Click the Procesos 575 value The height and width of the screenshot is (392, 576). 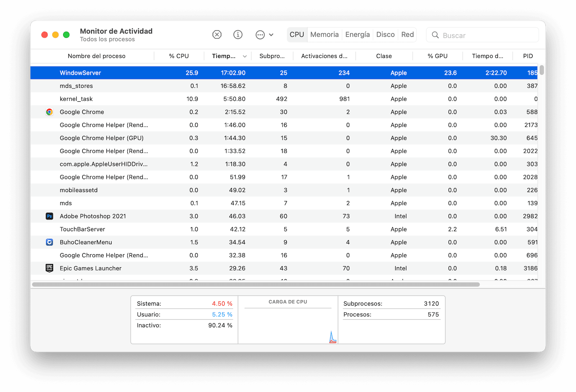433,314
